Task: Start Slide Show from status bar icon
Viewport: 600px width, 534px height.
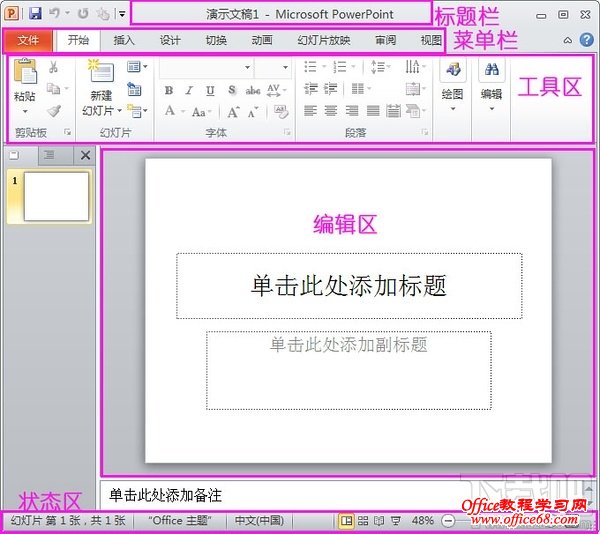Action: coord(396,520)
